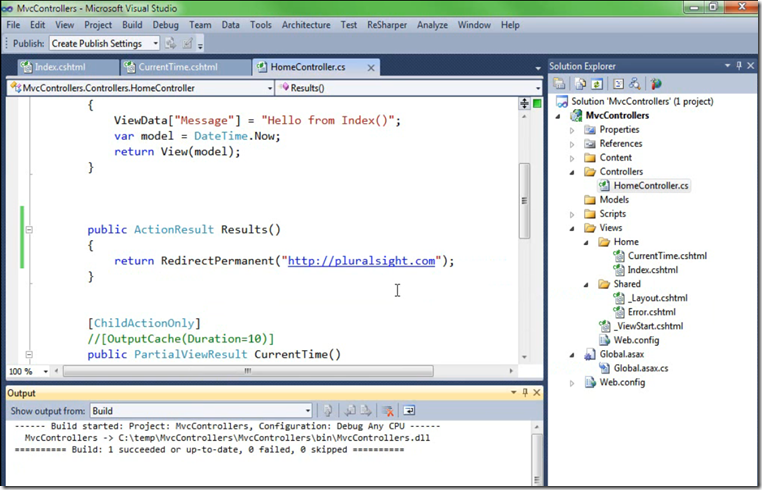Image resolution: width=762 pixels, height=490 pixels.
Task: Click the editor horizontal scrollbar right arrow
Action: click(511, 371)
